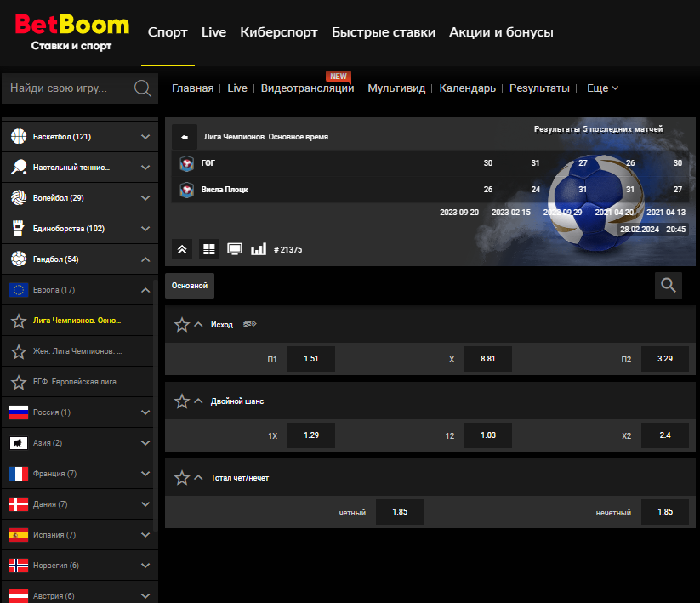Click the flags icon next to Исход
Viewport: 700px width, 603px height.
click(249, 325)
